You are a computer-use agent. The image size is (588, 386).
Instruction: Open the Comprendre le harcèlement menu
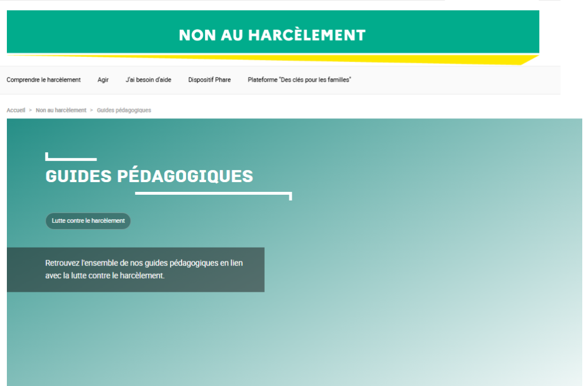click(x=44, y=80)
